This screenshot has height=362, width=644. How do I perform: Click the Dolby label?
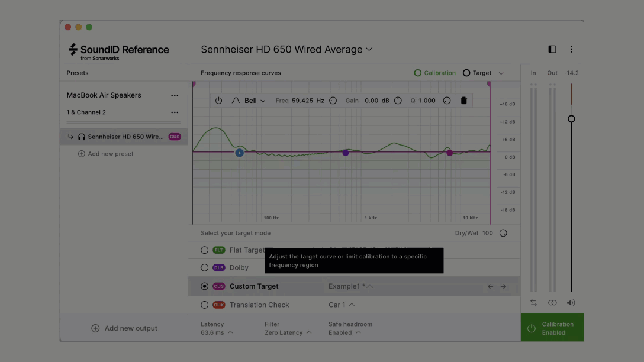pyautogui.click(x=239, y=267)
